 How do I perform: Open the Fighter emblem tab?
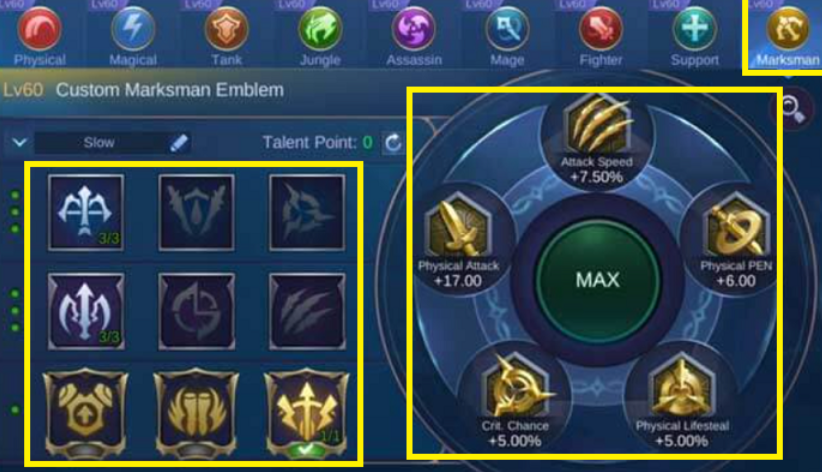coord(601,34)
